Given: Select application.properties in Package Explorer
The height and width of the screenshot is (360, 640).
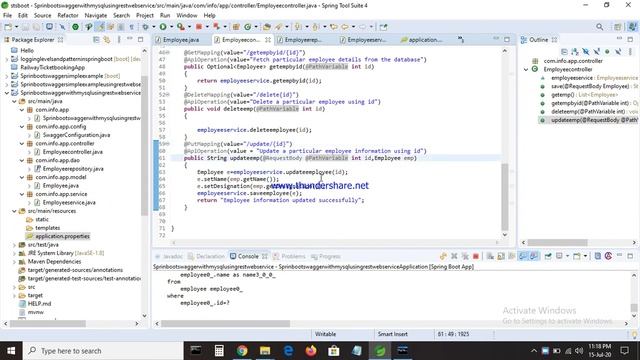Looking at the screenshot, I should pos(62,236).
